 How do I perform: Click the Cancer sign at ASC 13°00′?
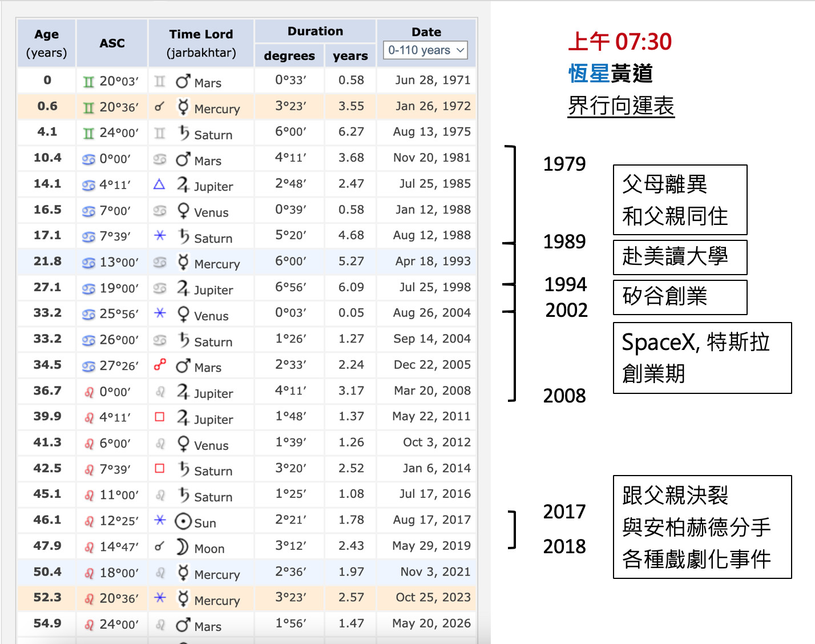coord(88,263)
